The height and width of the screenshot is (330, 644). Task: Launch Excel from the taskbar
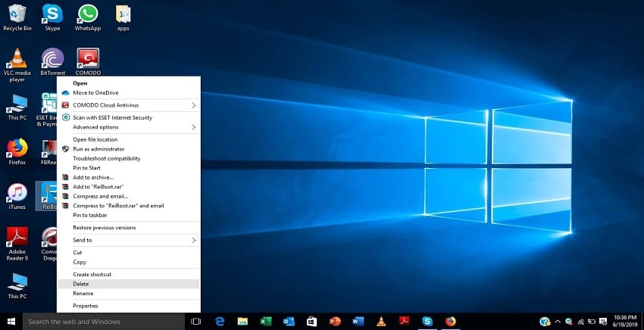[x=266, y=322]
